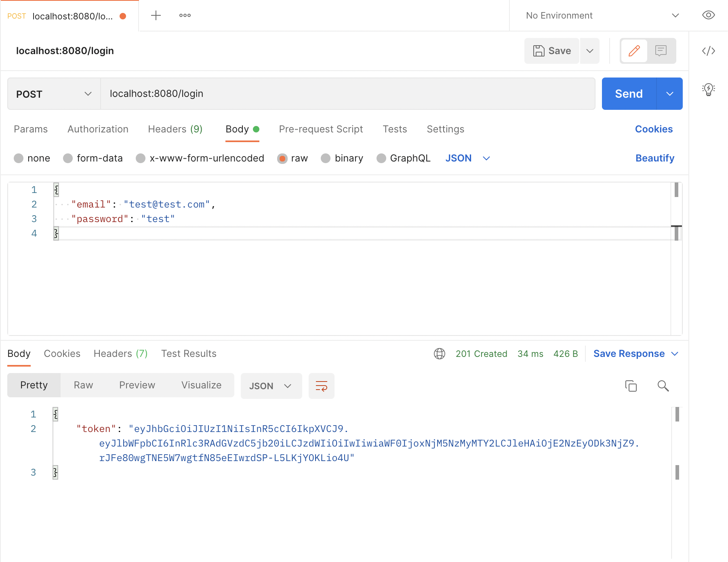Click the lightbulb tips icon

tap(709, 90)
